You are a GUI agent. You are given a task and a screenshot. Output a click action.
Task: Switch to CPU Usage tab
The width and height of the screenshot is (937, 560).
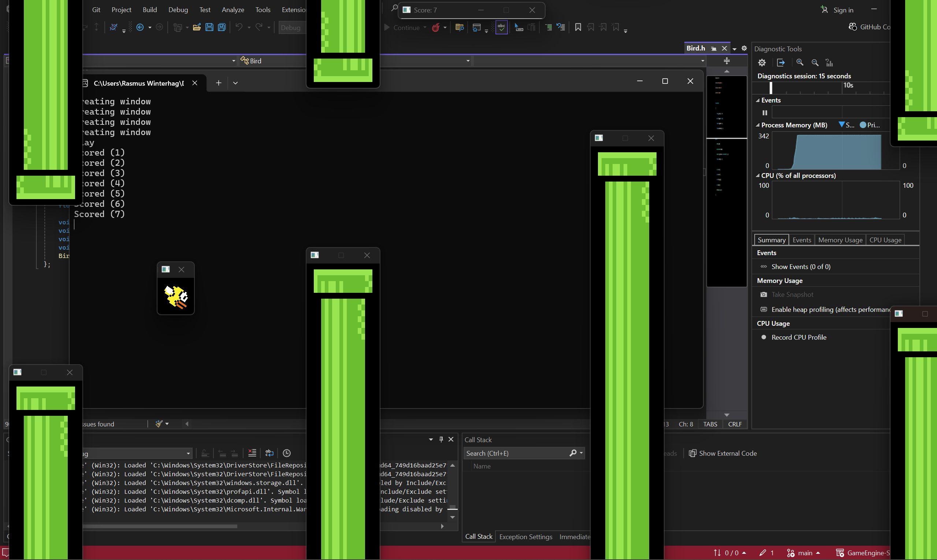pos(885,240)
